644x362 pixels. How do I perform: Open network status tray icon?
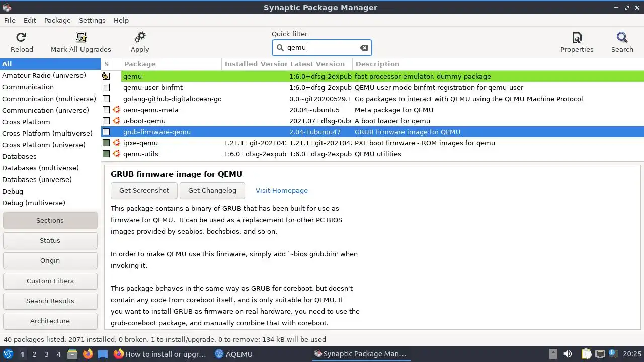pos(600,354)
